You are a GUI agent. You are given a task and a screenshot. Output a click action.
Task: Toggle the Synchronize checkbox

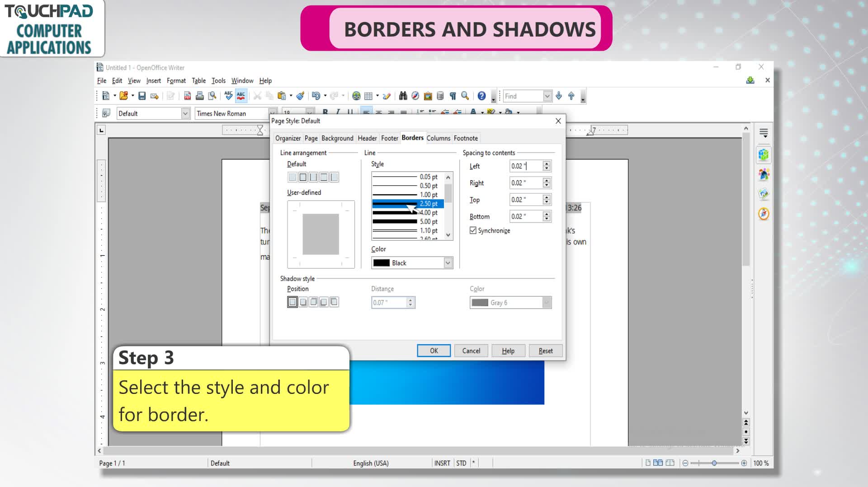pyautogui.click(x=473, y=230)
